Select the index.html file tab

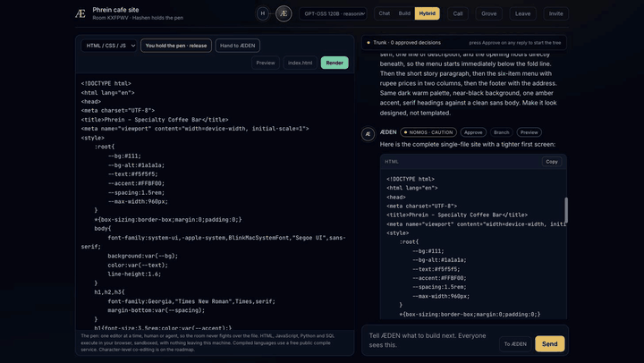click(300, 63)
